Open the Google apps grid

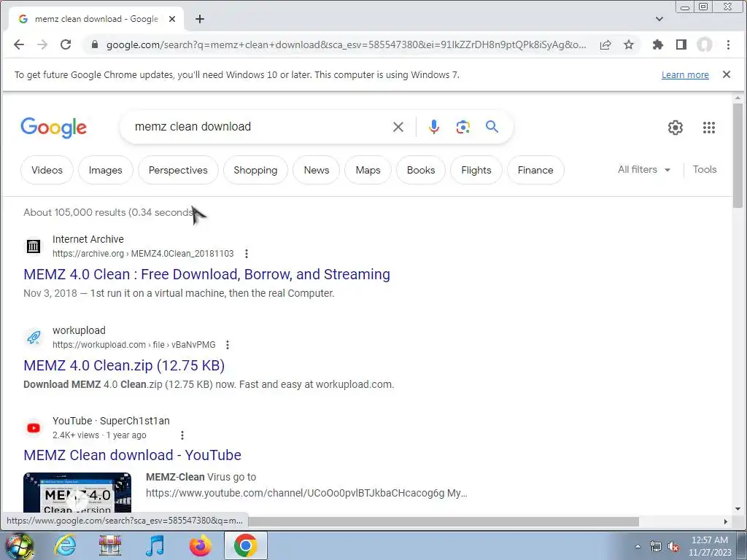coord(709,128)
